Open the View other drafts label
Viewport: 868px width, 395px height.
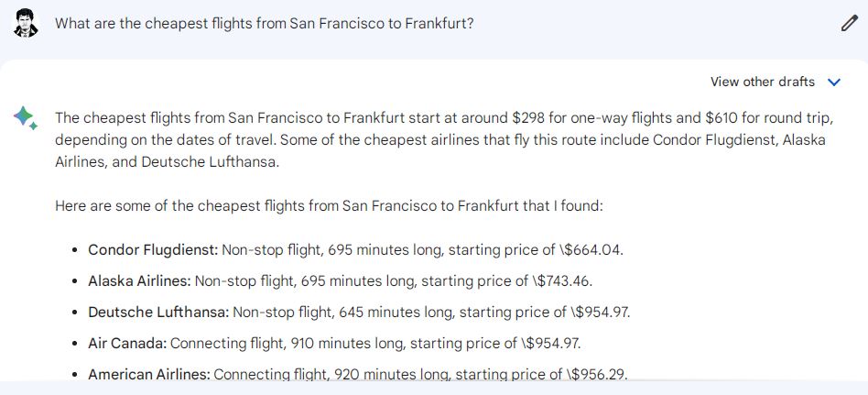(763, 82)
